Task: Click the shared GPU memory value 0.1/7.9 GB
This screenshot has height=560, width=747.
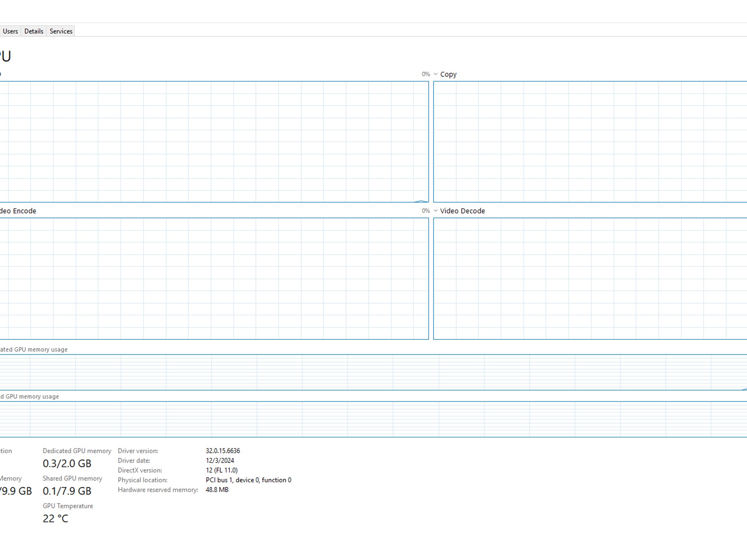Action: (x=67, y=491)
